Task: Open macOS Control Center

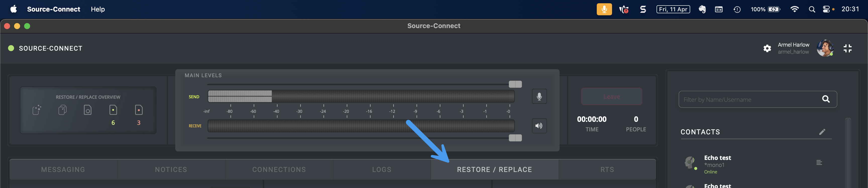Action: point(826,10)
